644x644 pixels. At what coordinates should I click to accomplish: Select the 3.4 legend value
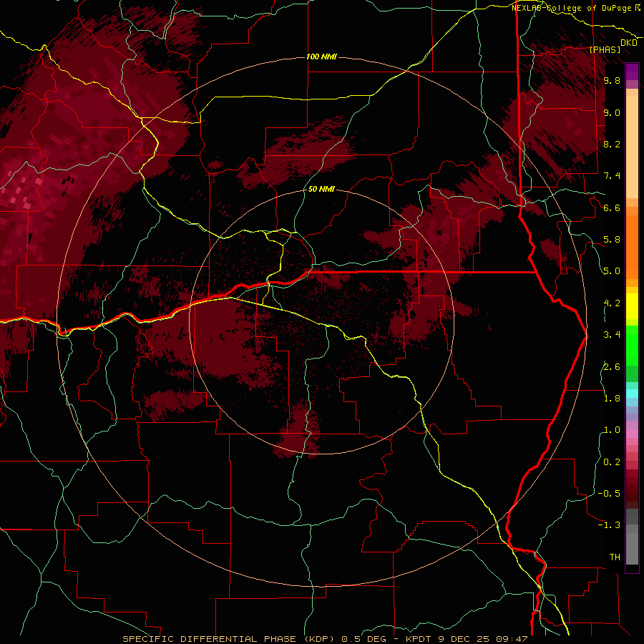[612, 335]
